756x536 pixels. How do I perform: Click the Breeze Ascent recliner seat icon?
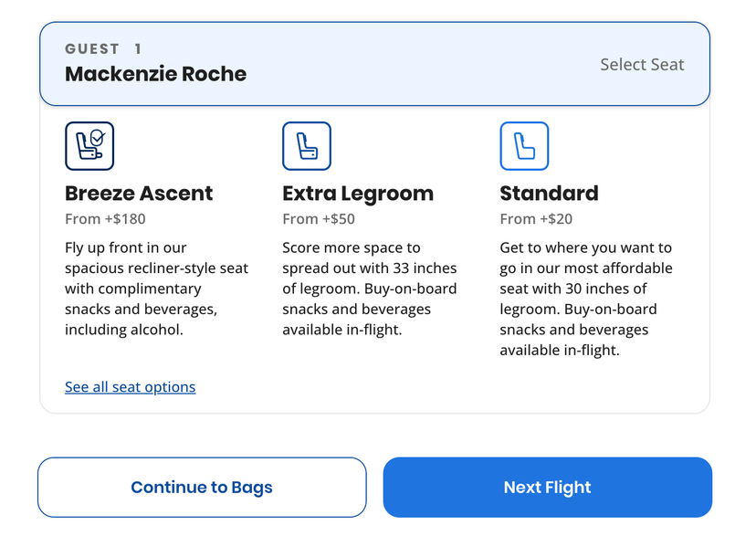click(89, 146)
